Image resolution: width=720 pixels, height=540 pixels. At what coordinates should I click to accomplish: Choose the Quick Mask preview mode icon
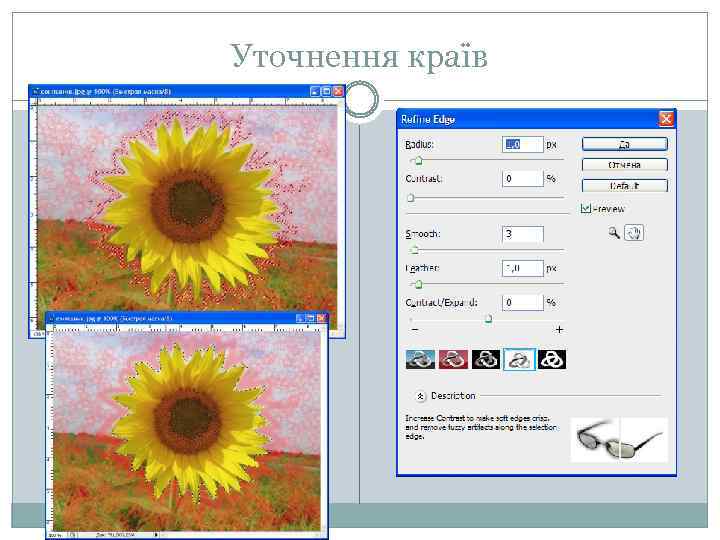453,360
